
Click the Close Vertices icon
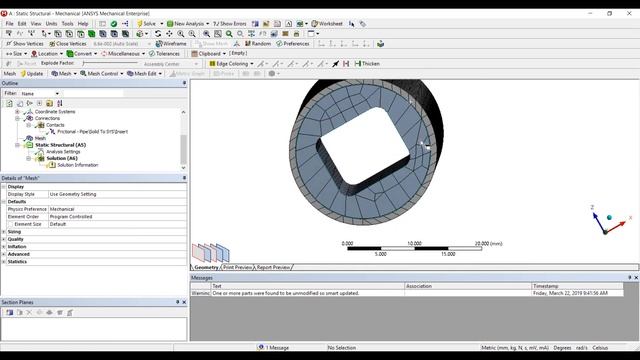pyautogui.click(x=52, y=44)
